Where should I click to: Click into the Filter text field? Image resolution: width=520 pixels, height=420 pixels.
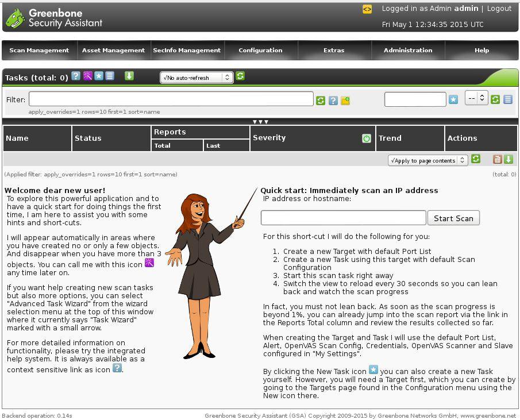click(171, 99)
